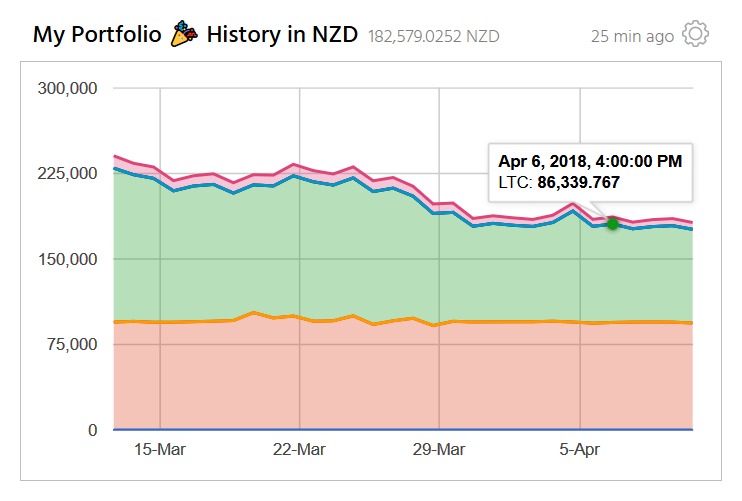This screenshot has height=501, width=742.
Task: Click the Apr 6, 2018 tooltip date
Action: tap(589, 161)
